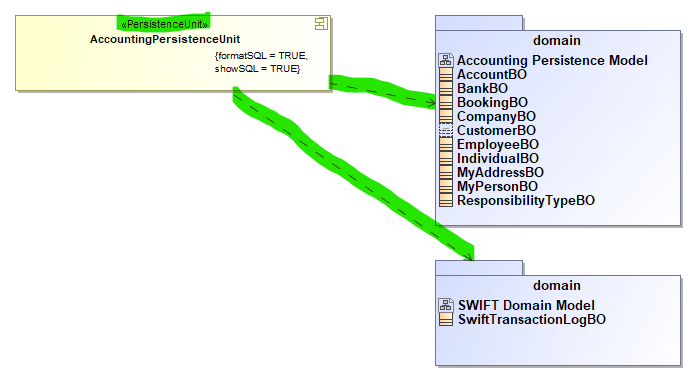The image size is (695, 380).
Task: Select the EmployeeBO entry
Action: coord(498,145)
